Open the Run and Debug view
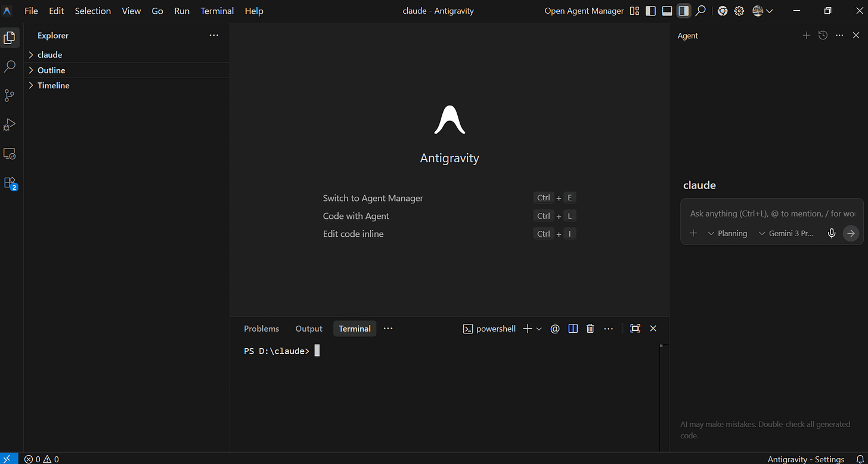The height and width of the screenshot is (464, 868). pos(10,125)
